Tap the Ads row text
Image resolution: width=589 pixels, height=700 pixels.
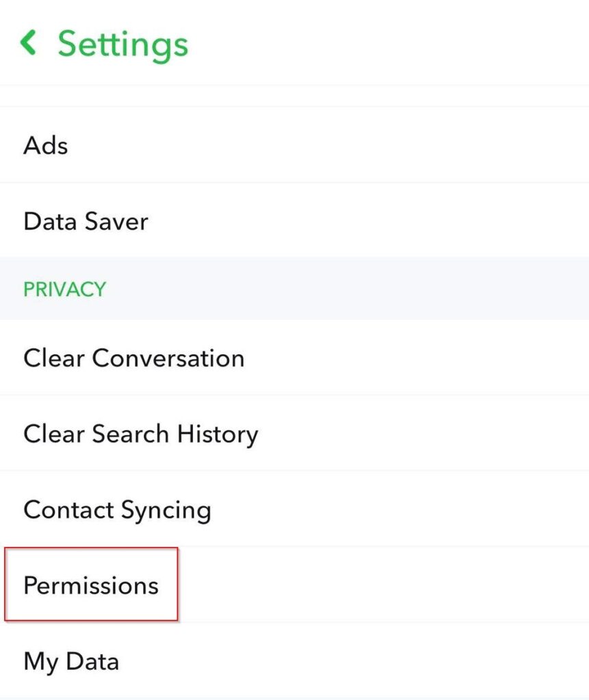point(46,145)
